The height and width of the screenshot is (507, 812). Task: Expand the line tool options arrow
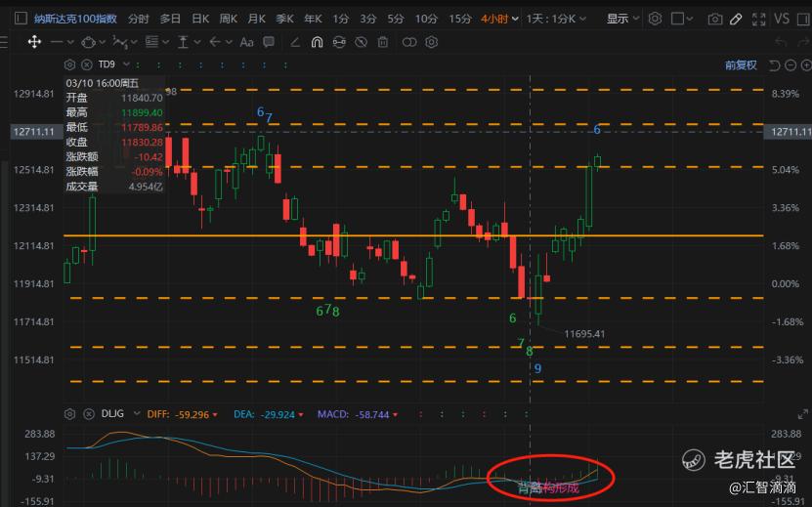[71, 42]
